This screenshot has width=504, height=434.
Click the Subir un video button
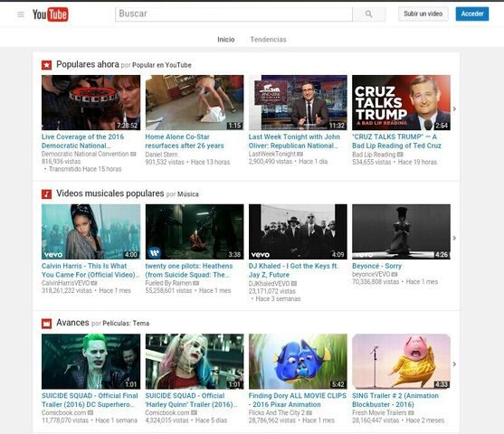point(423,14)
